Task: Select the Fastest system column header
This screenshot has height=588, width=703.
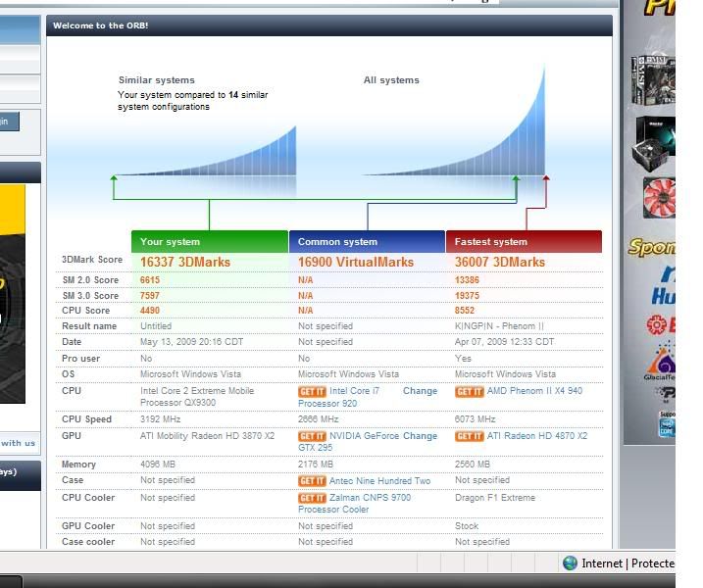Action: click(x=524, y=241)
